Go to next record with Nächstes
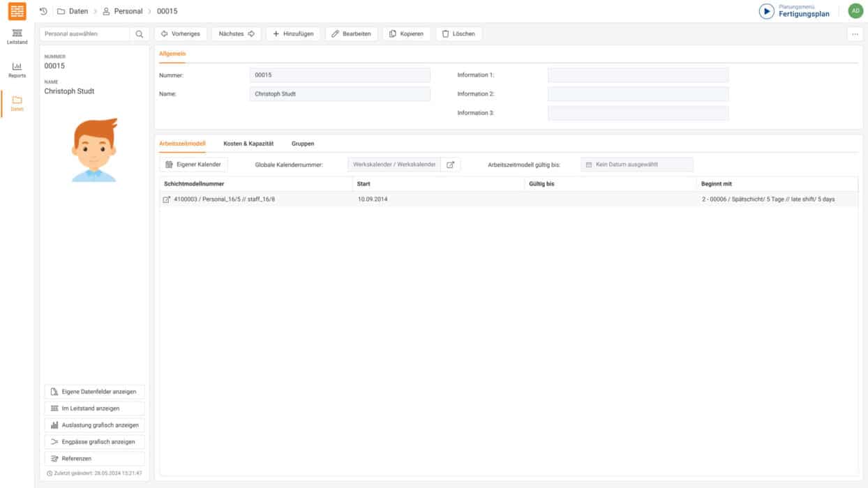 (x=237, y=33)
